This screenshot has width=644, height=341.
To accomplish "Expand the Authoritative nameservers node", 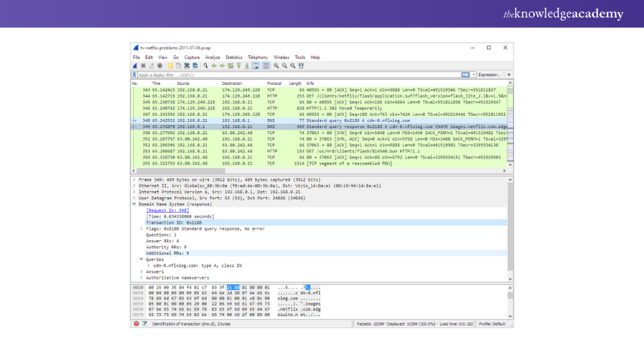I will pyautogui.click(x=141, y=277).
